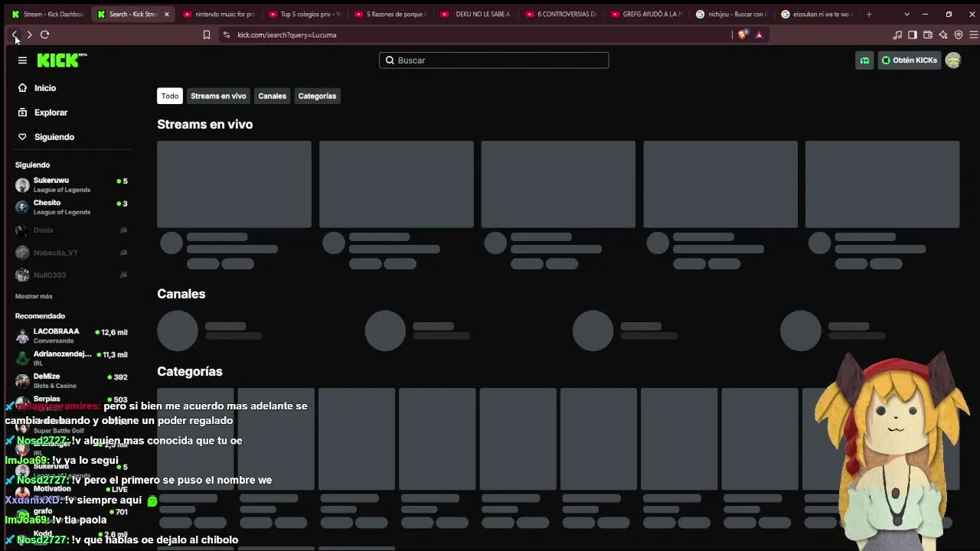Open the Brave Wallet icon

[x=928, y=34]
